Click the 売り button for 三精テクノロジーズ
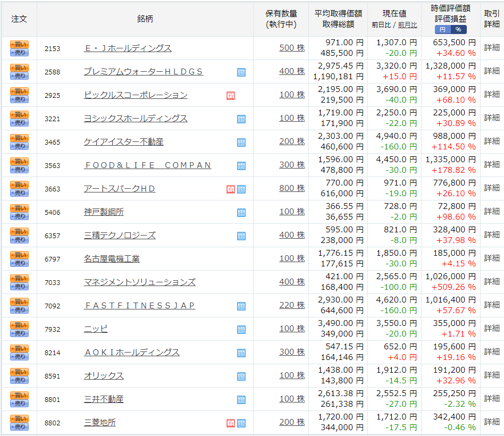The width and height of the screenshot is (504, 436). pos(19,240)
